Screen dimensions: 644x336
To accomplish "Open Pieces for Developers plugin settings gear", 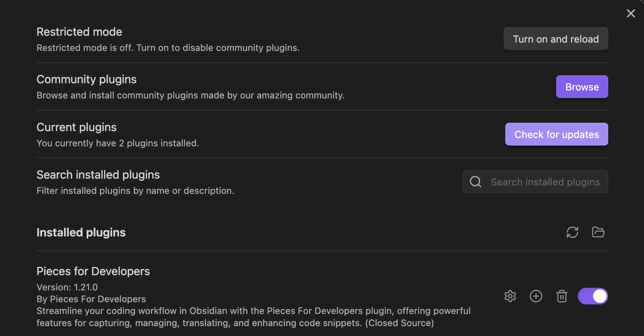I will coord(510,296).
